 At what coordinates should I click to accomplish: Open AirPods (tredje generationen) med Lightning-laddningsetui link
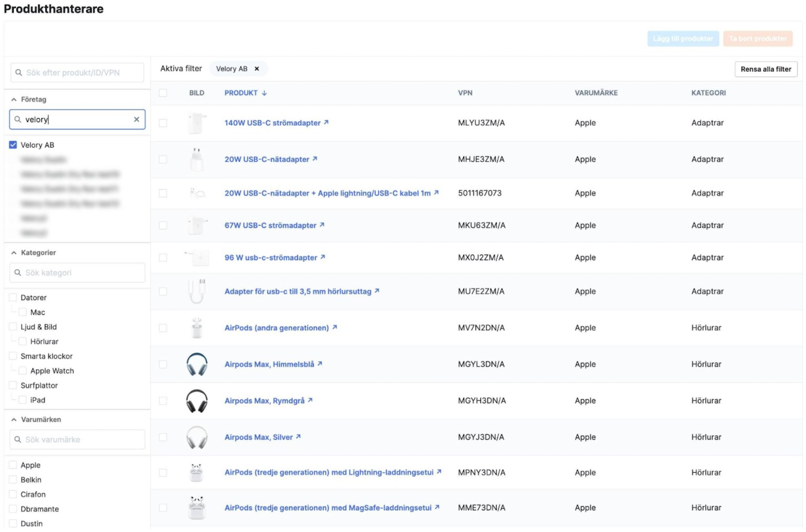click(x=329, y=472)
